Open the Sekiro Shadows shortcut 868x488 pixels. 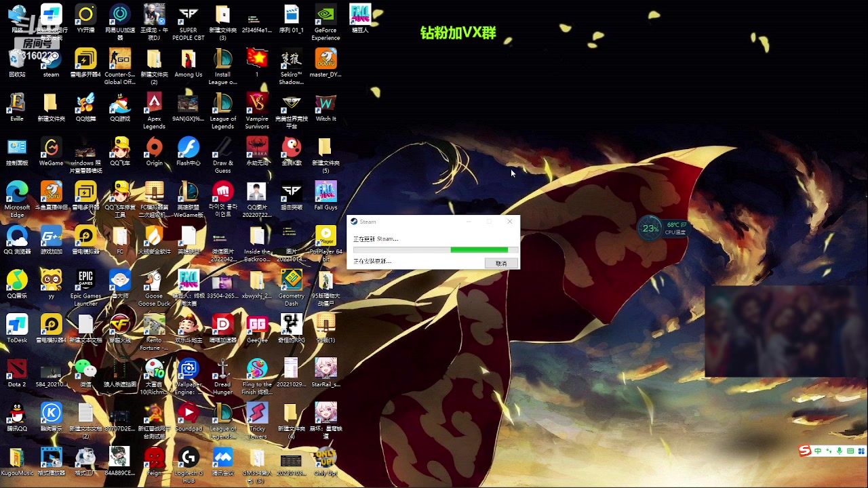(x=291, y=66)
